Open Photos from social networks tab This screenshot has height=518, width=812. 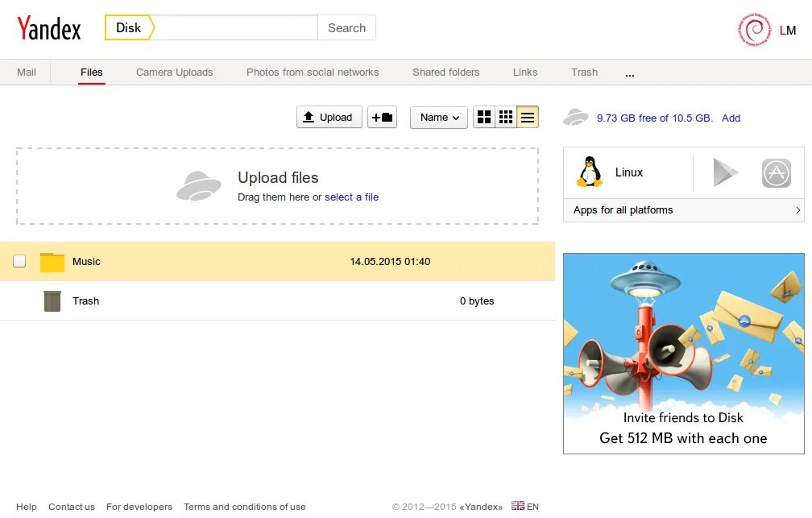tap(313, 72)
